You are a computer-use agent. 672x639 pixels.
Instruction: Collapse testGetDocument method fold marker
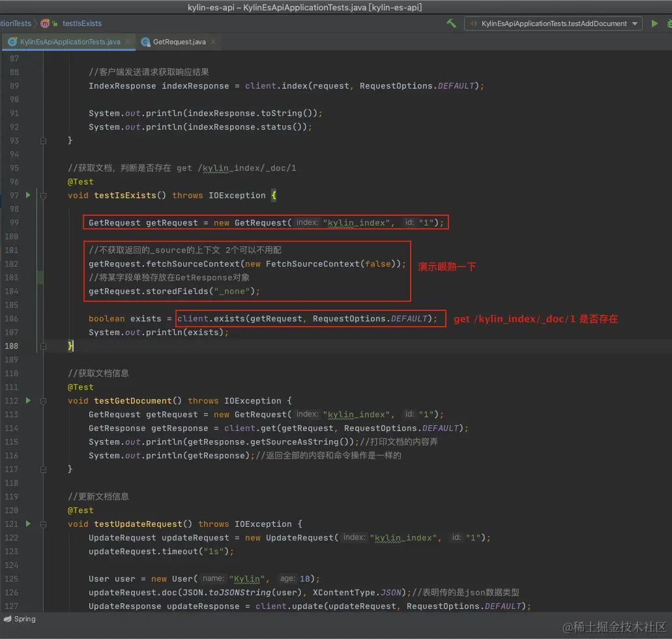tap(43, 401)
